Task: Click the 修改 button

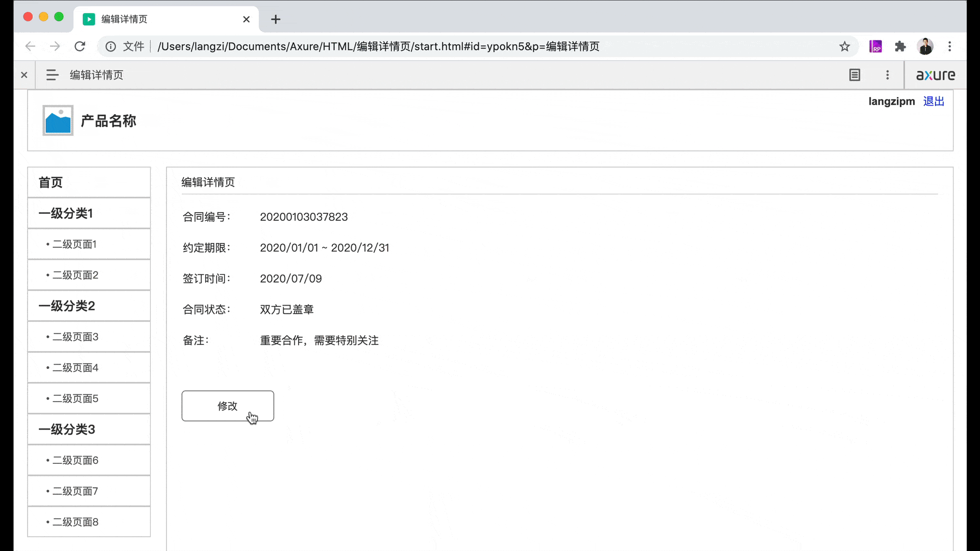Action: pos(228,406)
